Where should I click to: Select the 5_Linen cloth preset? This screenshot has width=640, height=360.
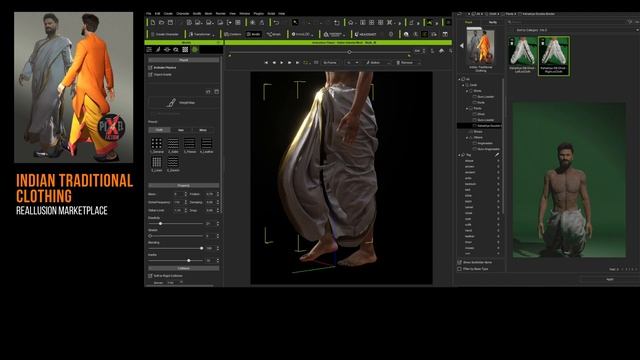click(x=157, y=164)
